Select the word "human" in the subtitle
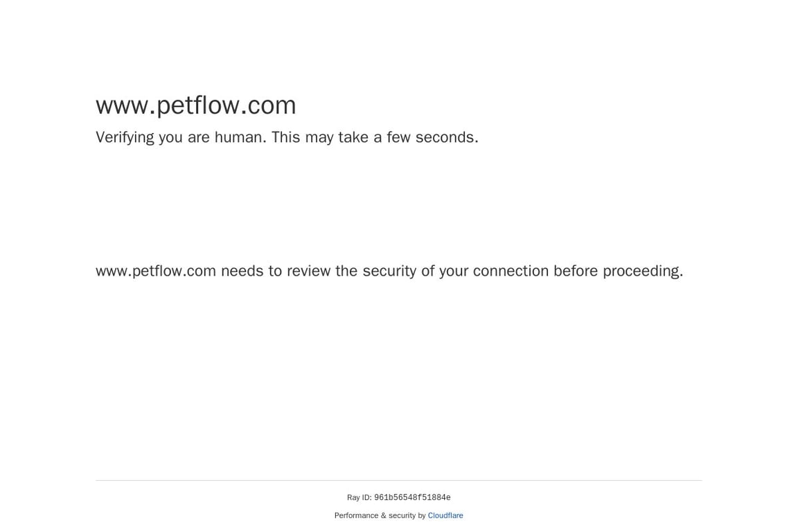 click(x=238, y=137)
